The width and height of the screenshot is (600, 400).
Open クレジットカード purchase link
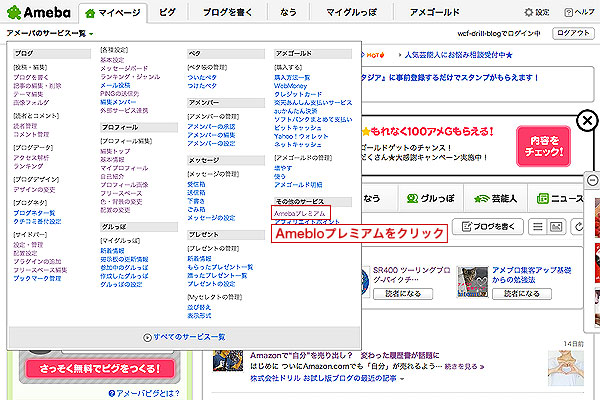(x=298, y=94)
